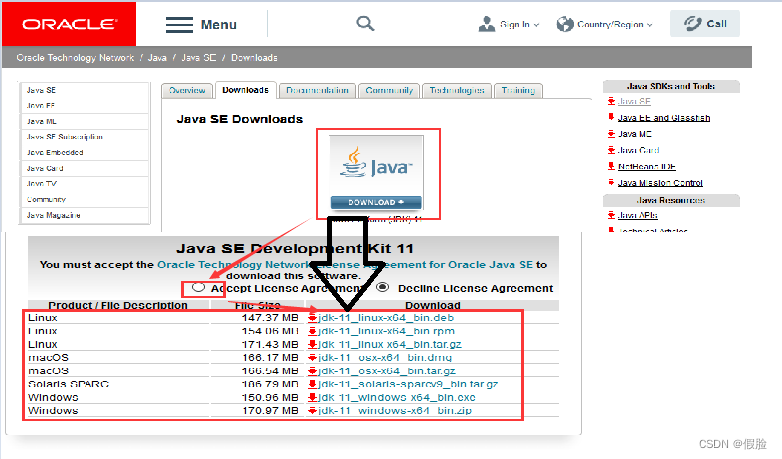Screen dimensions: 782x459
Task: Click download icon for jdk-11_windows-x64_bin.zip
Action: pyautogui.click(x=313, y=411)
